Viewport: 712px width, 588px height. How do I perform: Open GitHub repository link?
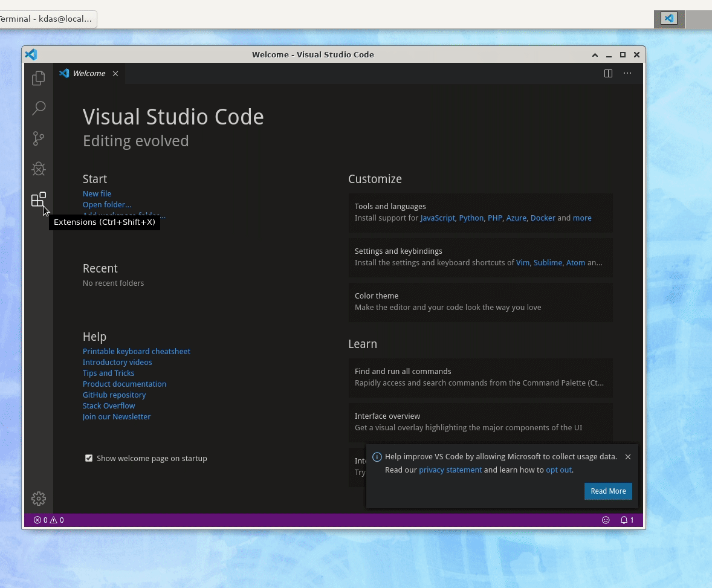(114, 395)
